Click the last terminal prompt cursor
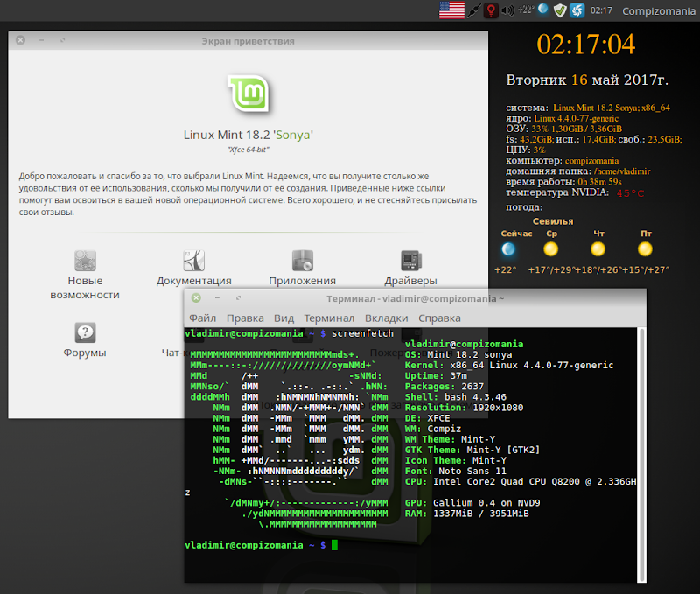The height and width of the screenshot is (594, 700). click(x=335, y=545)
